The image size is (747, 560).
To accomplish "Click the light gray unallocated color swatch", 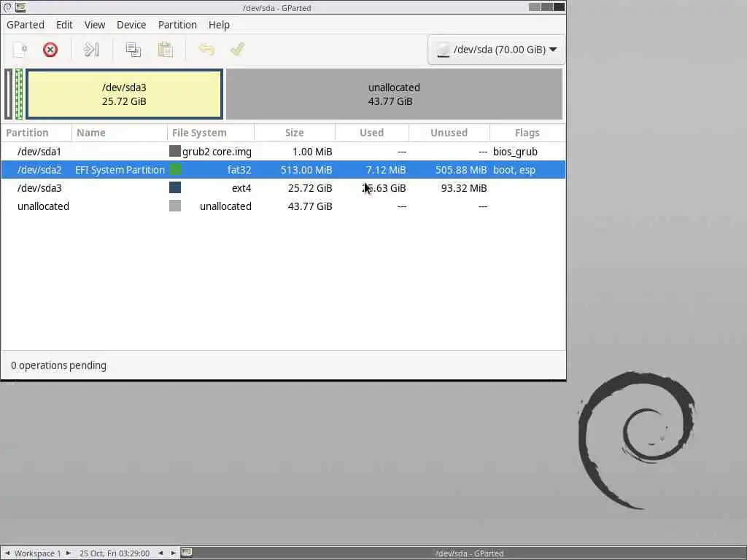I will click(175, 206).
